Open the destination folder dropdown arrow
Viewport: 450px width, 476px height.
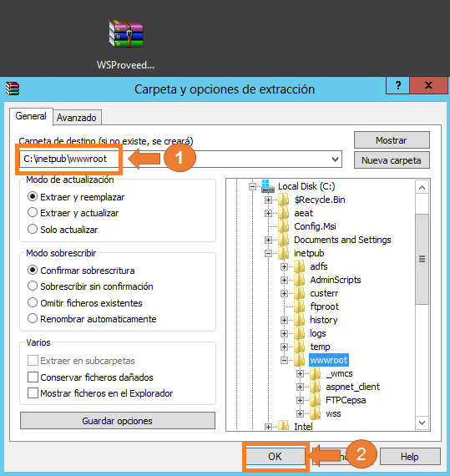335,159
